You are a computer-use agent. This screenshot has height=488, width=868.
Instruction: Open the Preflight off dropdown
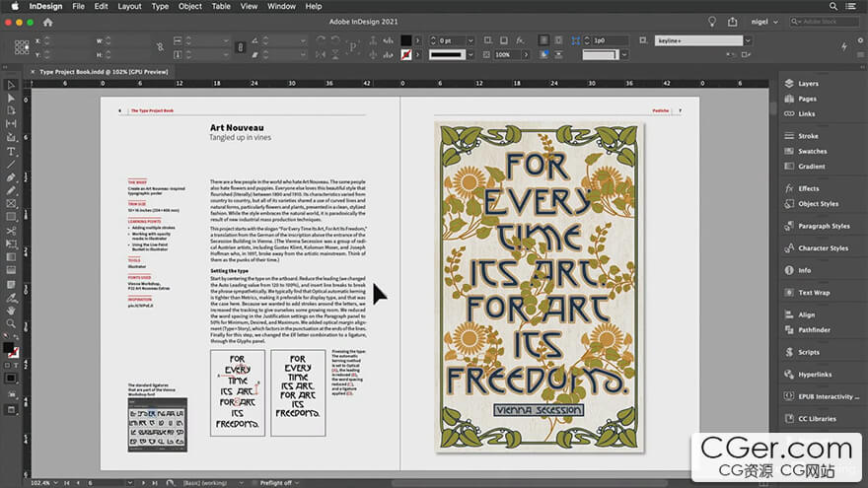[297, 483]
